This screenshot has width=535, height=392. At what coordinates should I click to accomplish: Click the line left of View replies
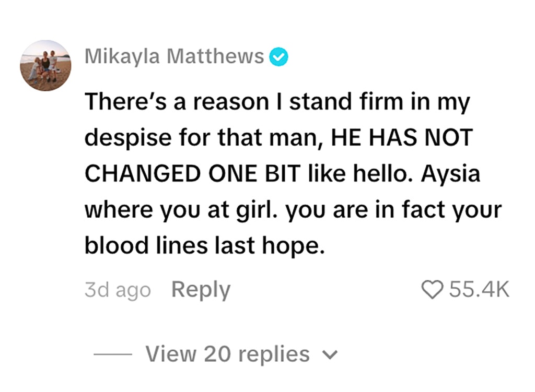(114, 355)
